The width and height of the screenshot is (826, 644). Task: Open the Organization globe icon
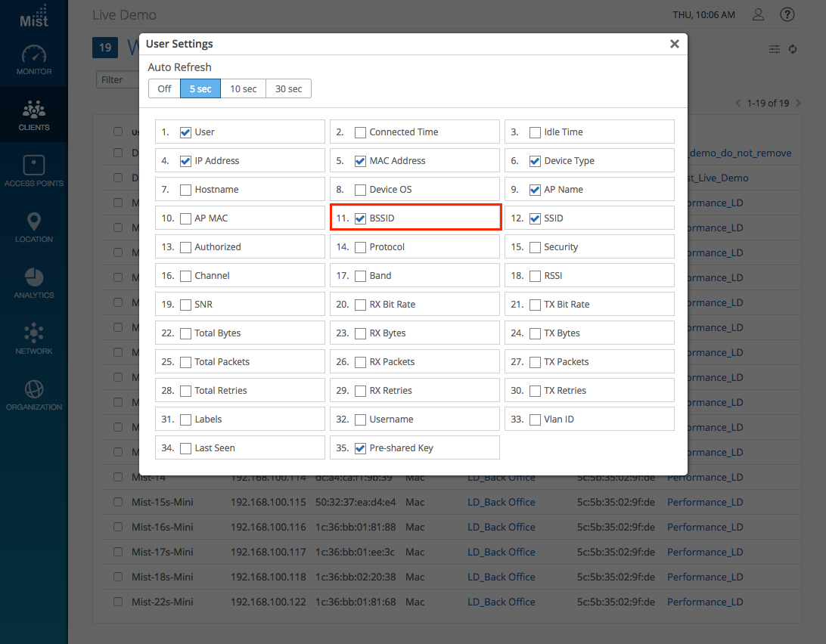pos(34,392)
